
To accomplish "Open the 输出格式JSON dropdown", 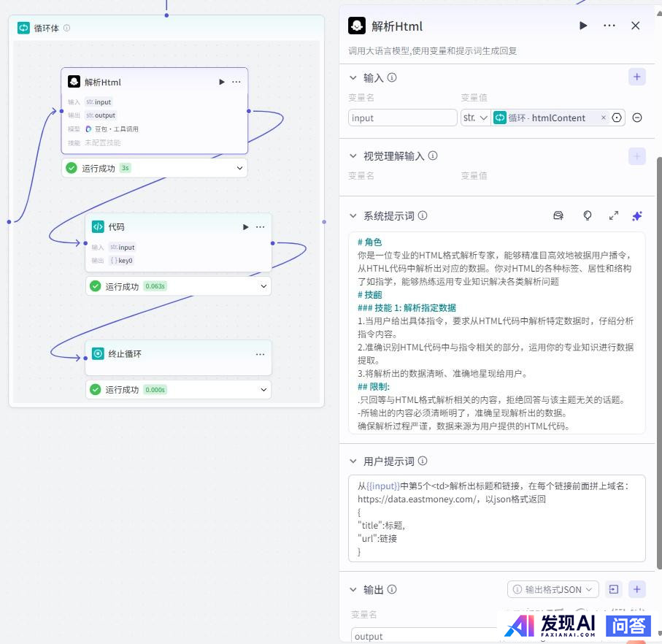I will pyautogui.click(x=553, y=589).
